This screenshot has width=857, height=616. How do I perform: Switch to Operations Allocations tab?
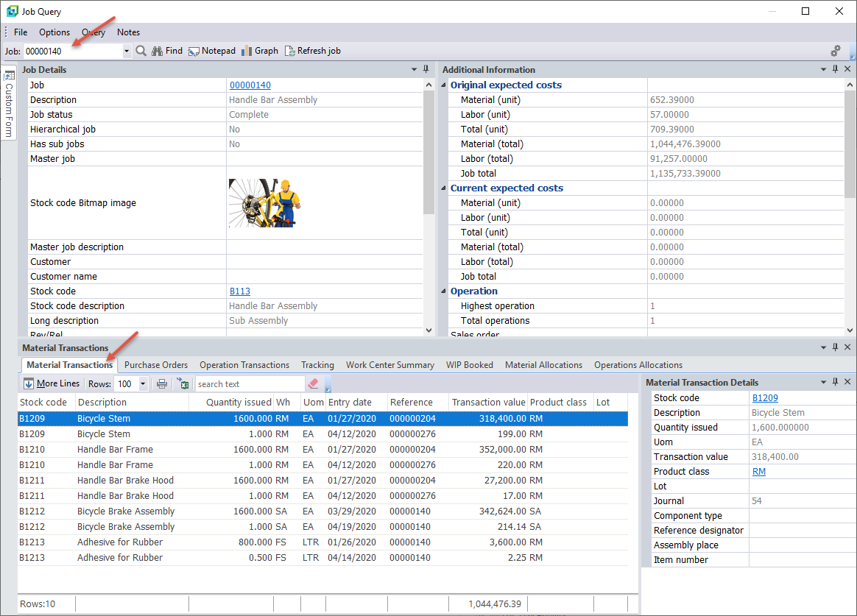coord(638,365)
